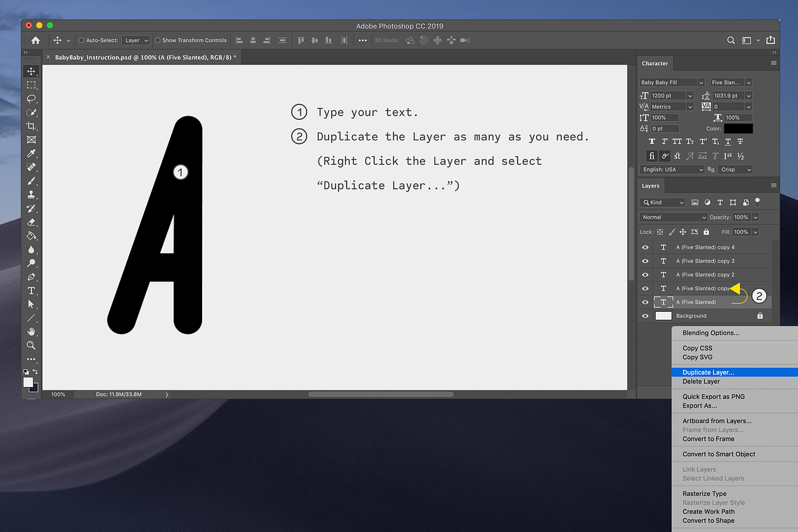Select the Path Selection tool
Viewport: 798px width, 532px height.
pyautogui.click(x=31, y=305)
